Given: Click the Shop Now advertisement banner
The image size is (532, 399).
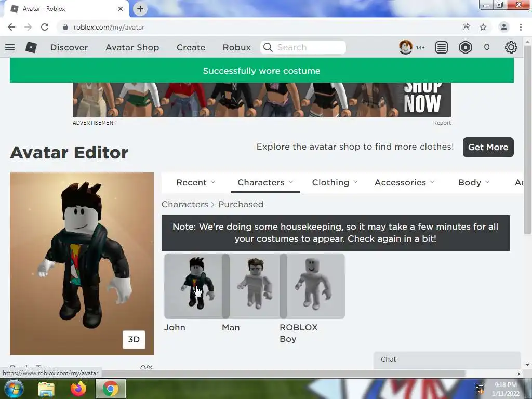Looking at the screenshot, I should [262, 99].
